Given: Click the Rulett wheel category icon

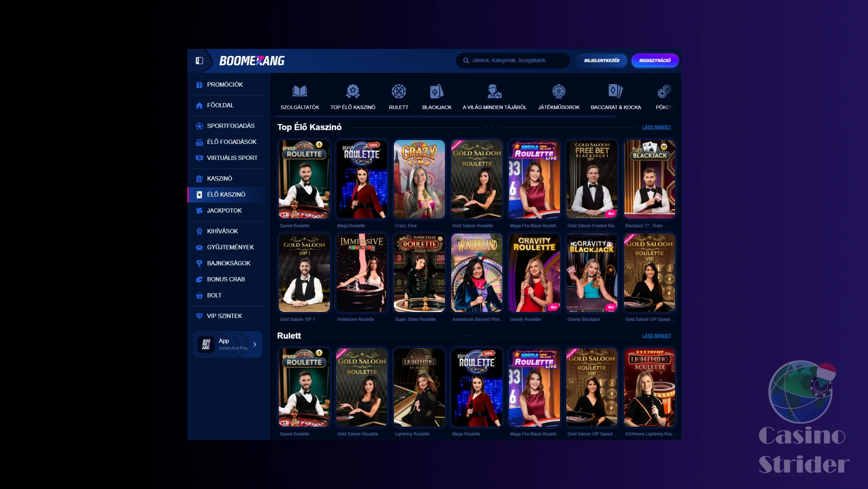Looking at the screenshot, I should coord(398,91).
